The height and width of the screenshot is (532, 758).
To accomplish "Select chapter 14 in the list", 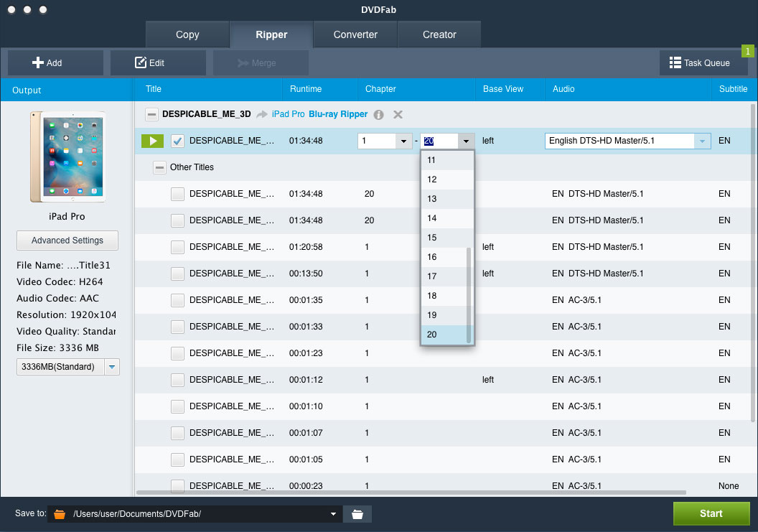I will (x=445, y=218).
